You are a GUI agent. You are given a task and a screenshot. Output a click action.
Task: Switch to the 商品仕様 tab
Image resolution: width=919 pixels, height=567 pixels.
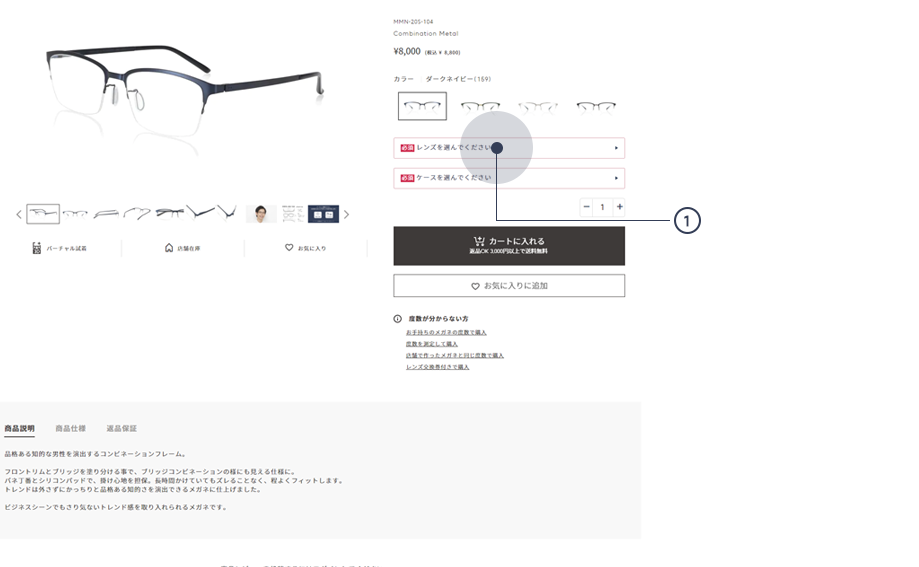point(70,429)
